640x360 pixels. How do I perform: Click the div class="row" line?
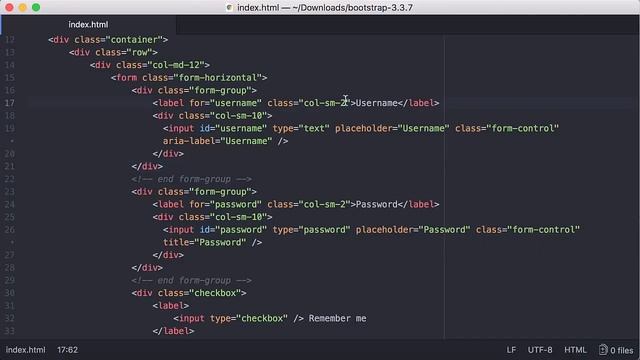(x=113, y=52)
